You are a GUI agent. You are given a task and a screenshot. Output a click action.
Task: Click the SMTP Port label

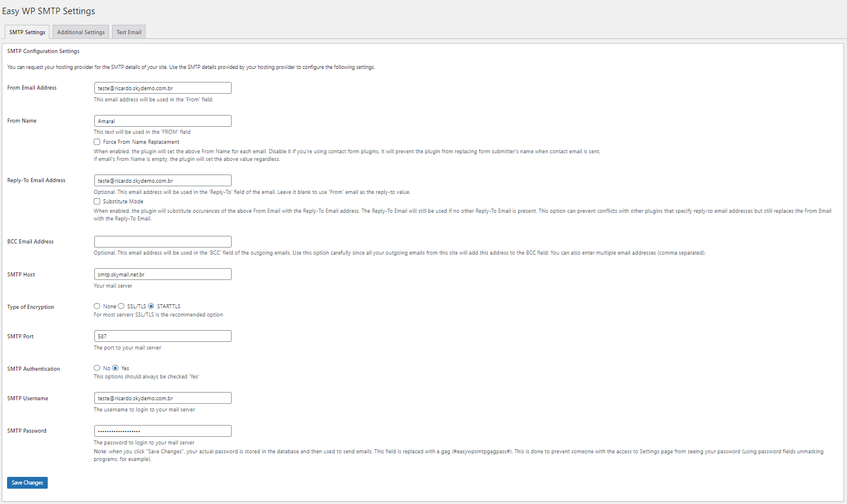pyautogui.click(x=20, y=337)
